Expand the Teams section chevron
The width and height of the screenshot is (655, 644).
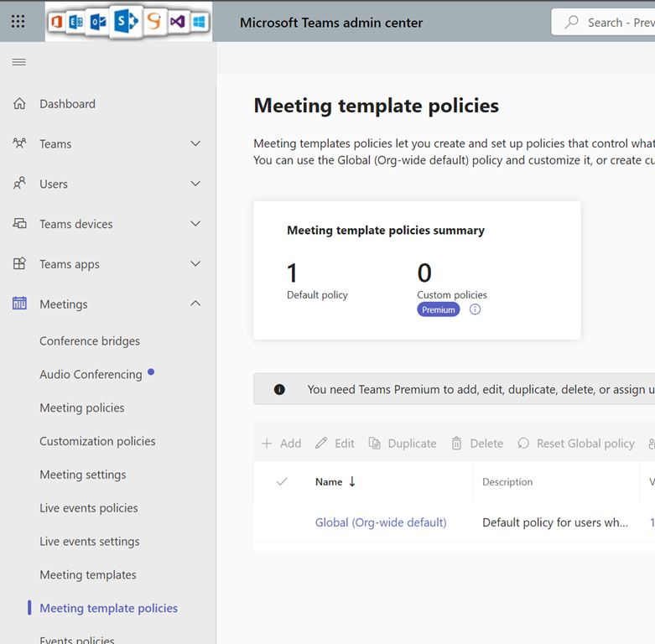coord(195,144)
